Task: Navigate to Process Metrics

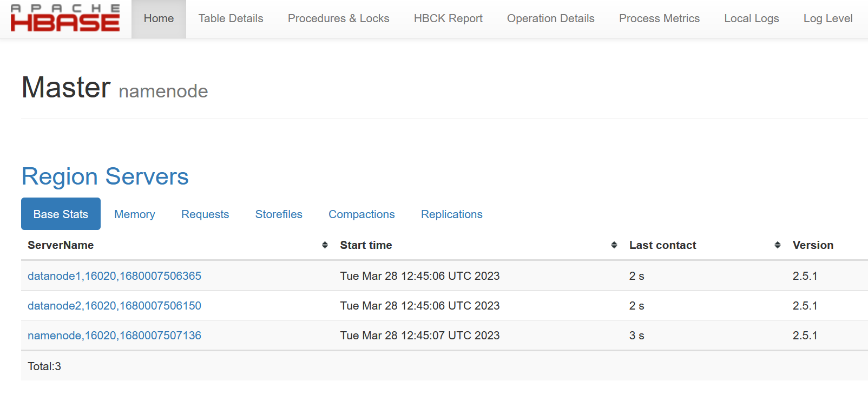Action: (x=659, y=18)
